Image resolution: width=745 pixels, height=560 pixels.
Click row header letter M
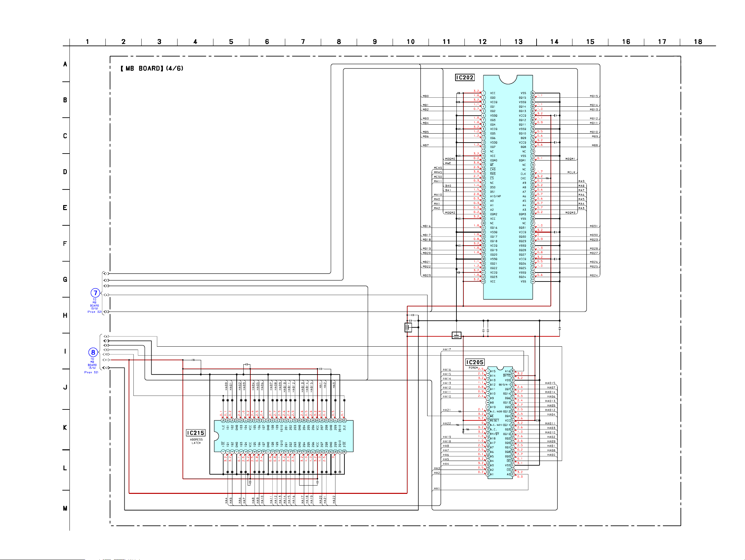[65, 508]
